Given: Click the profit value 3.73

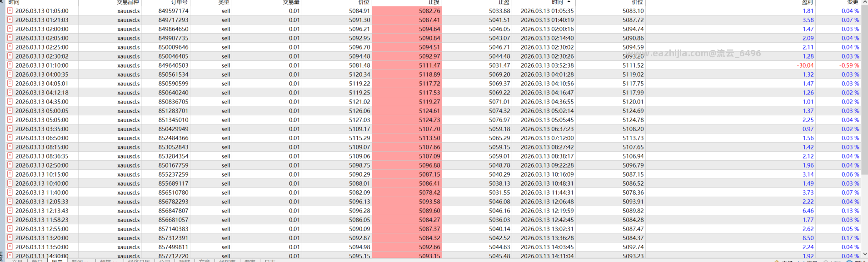Looking at the screenshot, I should click(808, 193).
